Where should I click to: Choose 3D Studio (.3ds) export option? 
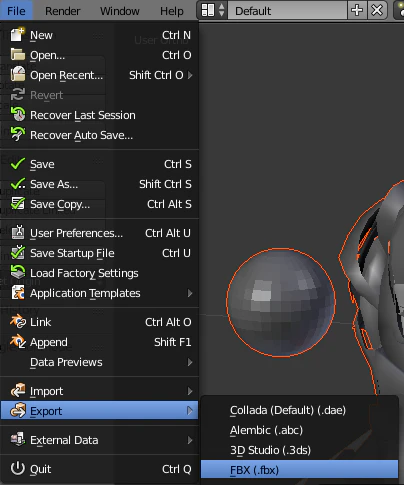[x=299, y=450]
